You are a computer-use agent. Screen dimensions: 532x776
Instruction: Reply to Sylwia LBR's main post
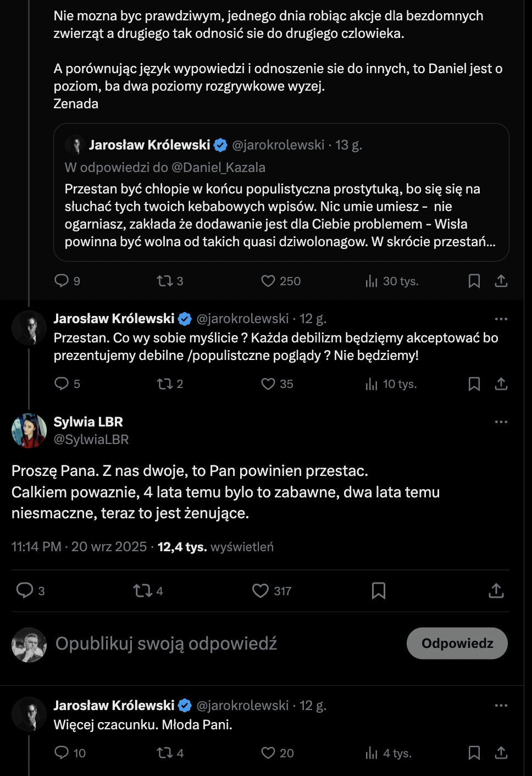[x=25, y=590]
